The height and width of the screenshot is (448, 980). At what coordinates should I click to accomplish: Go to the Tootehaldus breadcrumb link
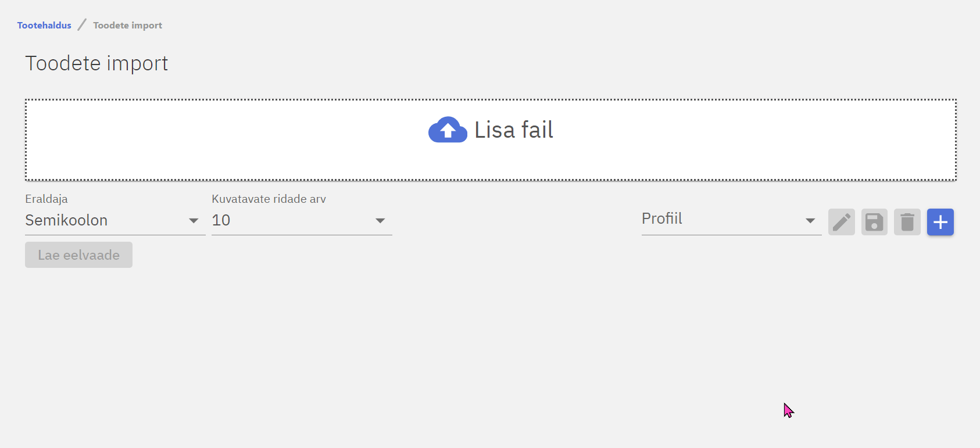(44, 26)
